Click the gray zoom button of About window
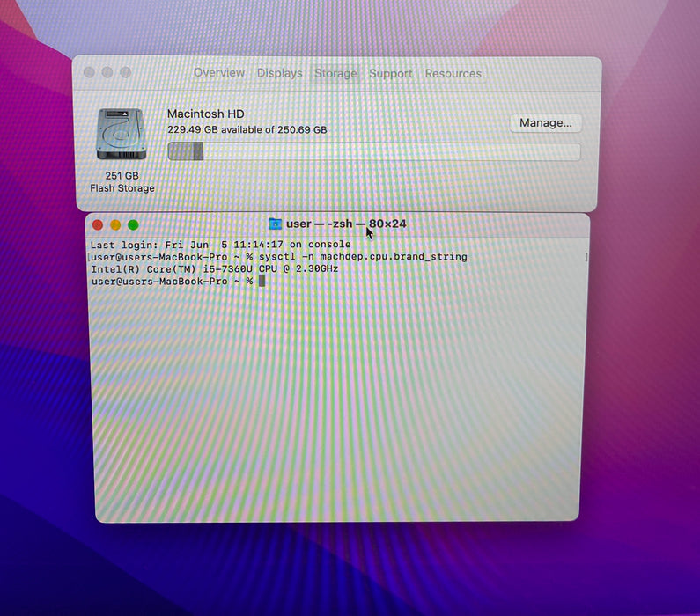The image size is (700, 616). tap(126, 72)
